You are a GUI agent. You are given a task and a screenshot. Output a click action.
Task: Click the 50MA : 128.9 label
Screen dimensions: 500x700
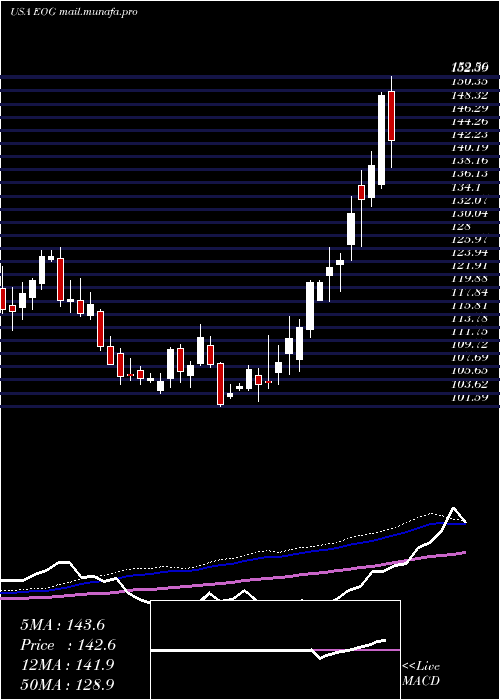point(67,684)
